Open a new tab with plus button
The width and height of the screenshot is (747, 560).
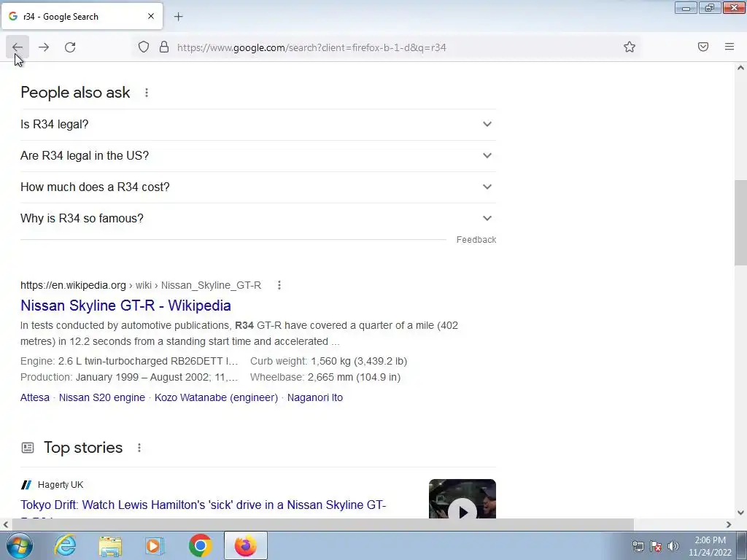pyautogui.click(x=178, y=17)
